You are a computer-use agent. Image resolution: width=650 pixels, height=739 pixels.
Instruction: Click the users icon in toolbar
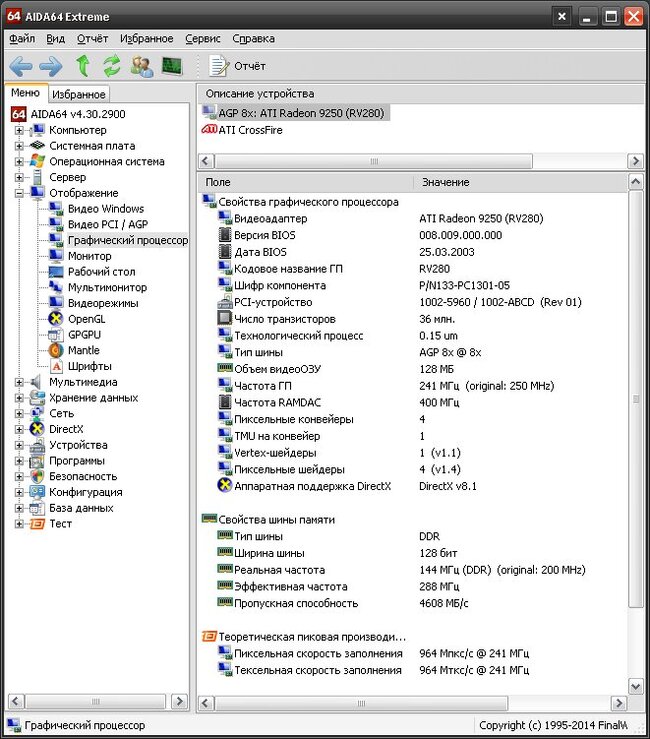(x=142, y=66)
